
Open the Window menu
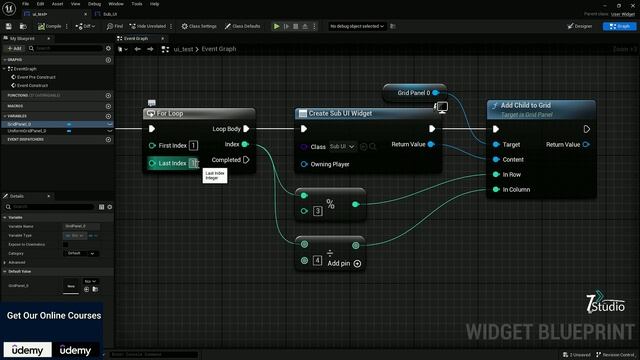click(116, 4)
